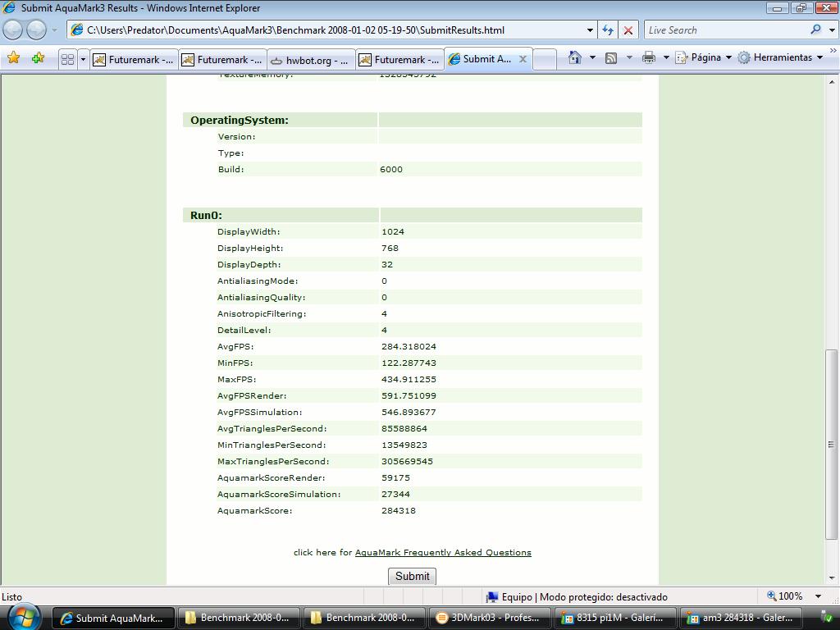Switch to the first Futuremark tab

pos(134,60)
